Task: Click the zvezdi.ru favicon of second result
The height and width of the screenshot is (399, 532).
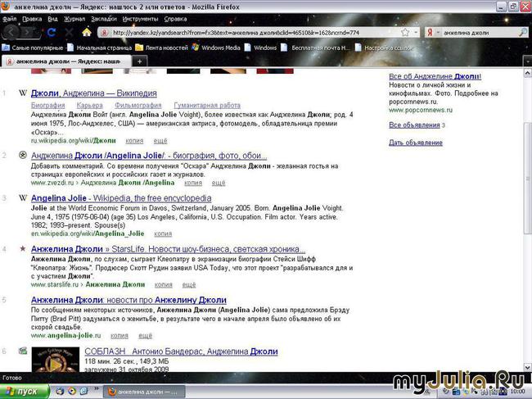Action: tap(23, 155)
